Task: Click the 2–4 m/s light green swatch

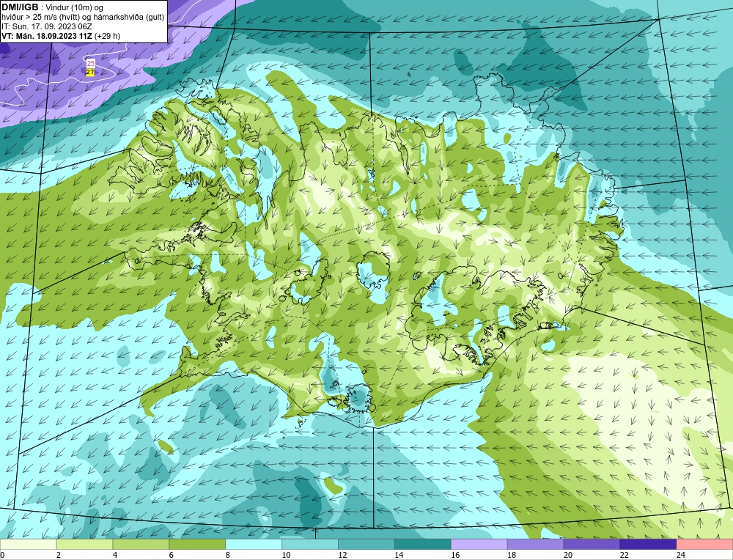Action: (84, 545)
